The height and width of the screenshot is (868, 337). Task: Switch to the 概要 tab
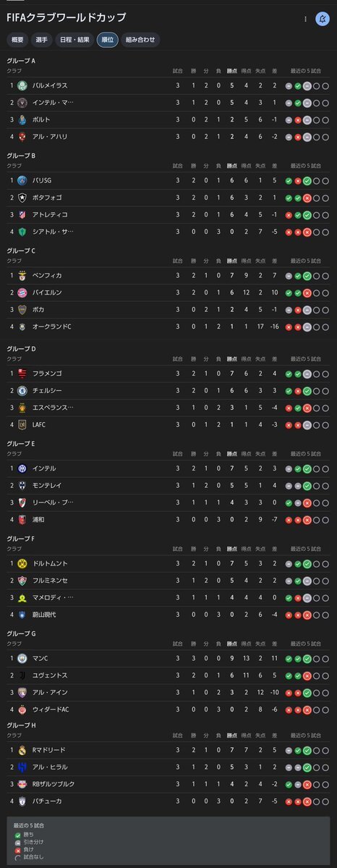pos(17,40)
